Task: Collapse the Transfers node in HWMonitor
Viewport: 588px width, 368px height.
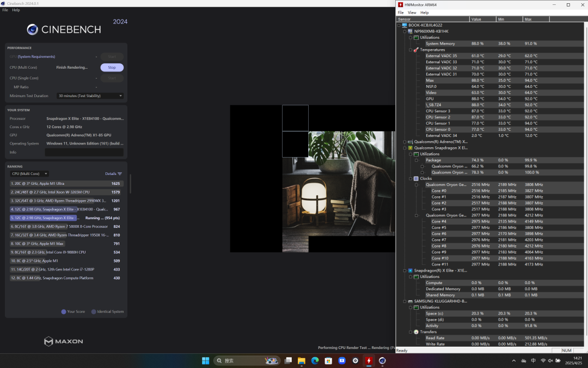Action: (x=411, y=332)
